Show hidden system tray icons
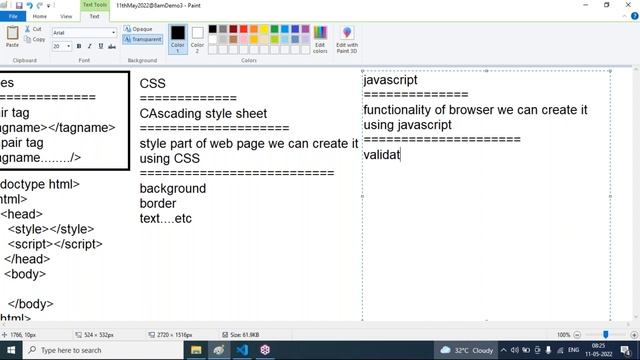Viewport: 640px width, 360px height. (503, 350)
